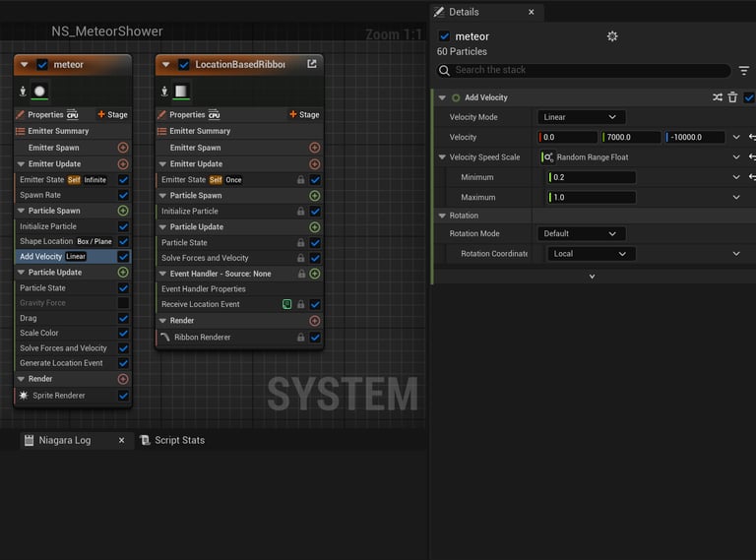This screenshot has height=560, width=756.
Task: Click lock icon on Initialize Particle row
Action: [x=300, y=211]
